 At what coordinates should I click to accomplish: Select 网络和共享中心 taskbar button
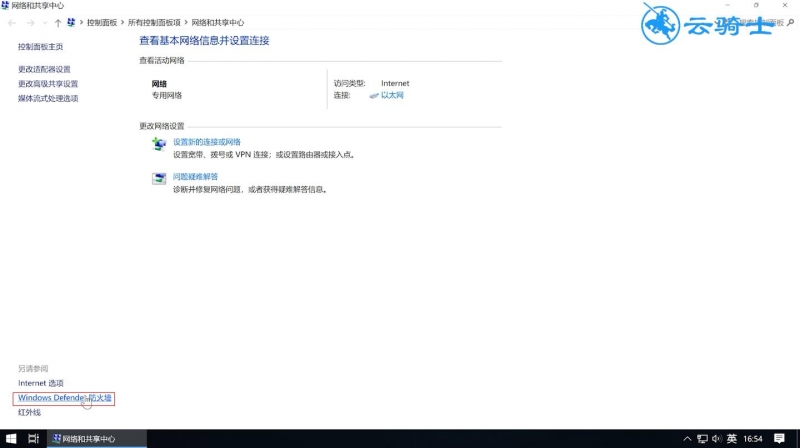click(97, 439)
